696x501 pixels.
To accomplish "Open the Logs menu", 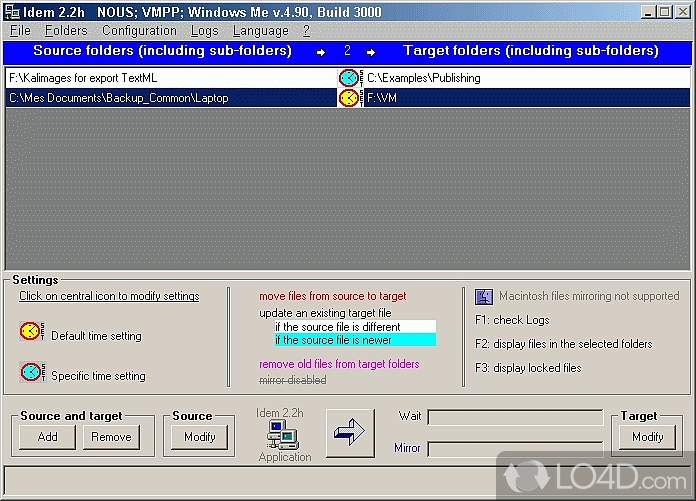I will [205, 31].
